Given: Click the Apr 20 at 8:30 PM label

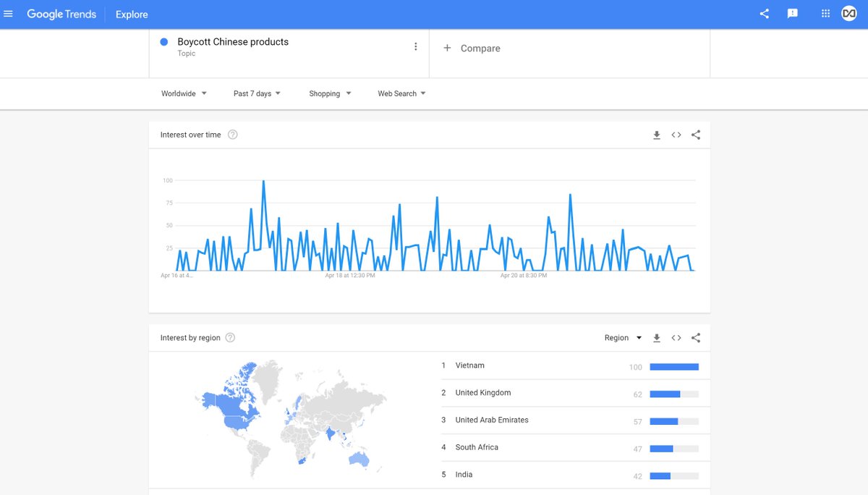Looking at the screenshot, I should coord(524,276).
